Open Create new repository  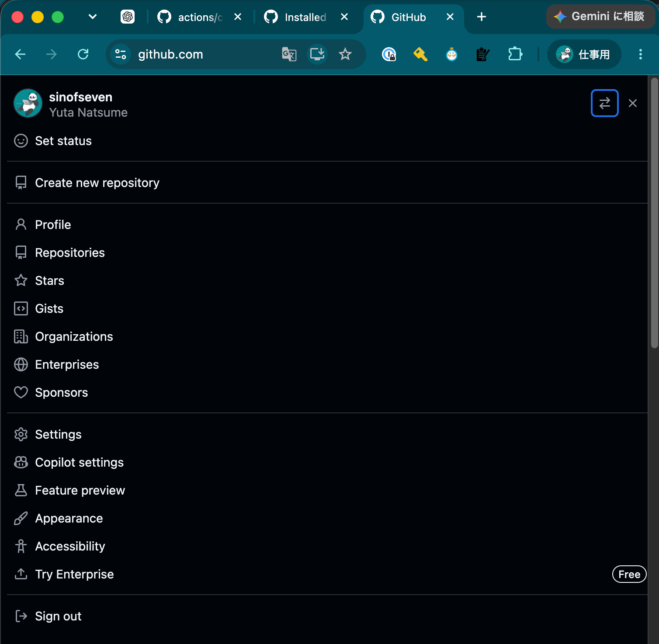(327, 183)
